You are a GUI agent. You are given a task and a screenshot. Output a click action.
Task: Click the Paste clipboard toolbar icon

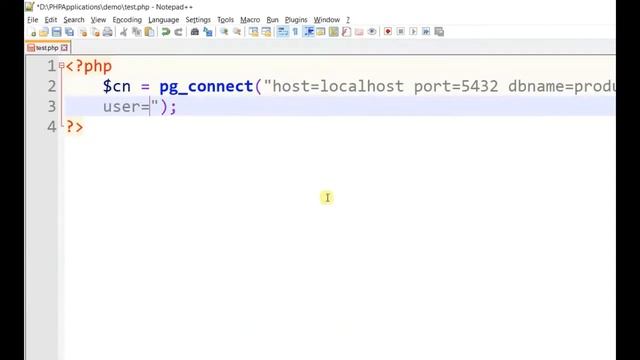point(149,32)
